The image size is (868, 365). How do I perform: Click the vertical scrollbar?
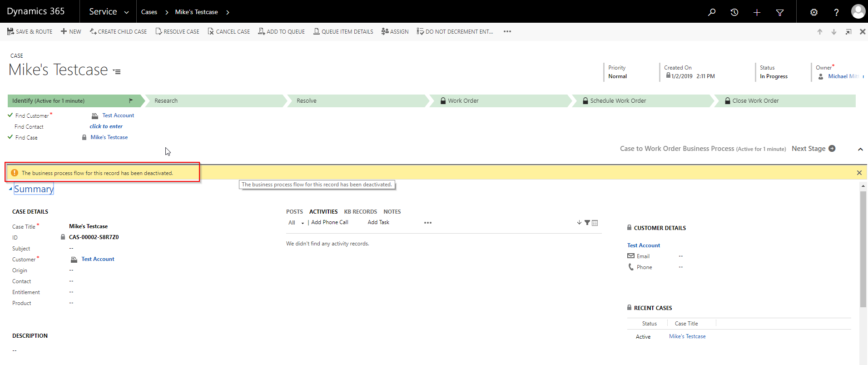(863, 249)
